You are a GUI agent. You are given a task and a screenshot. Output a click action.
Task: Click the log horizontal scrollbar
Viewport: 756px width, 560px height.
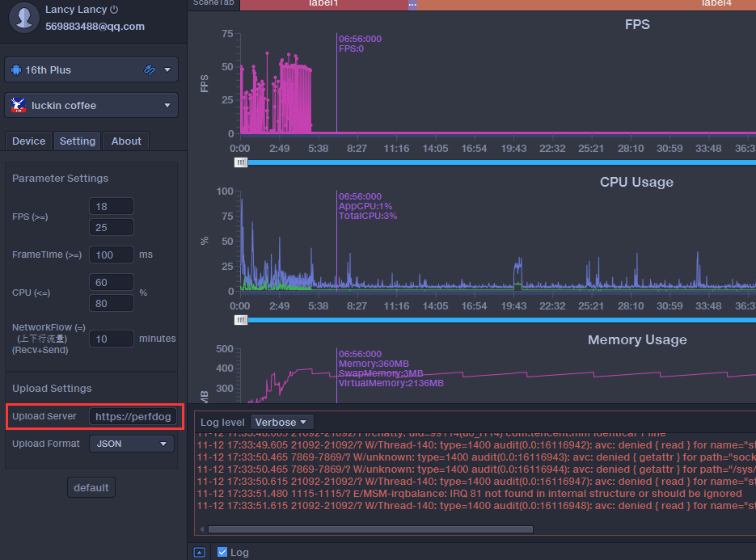click(370, 529)
